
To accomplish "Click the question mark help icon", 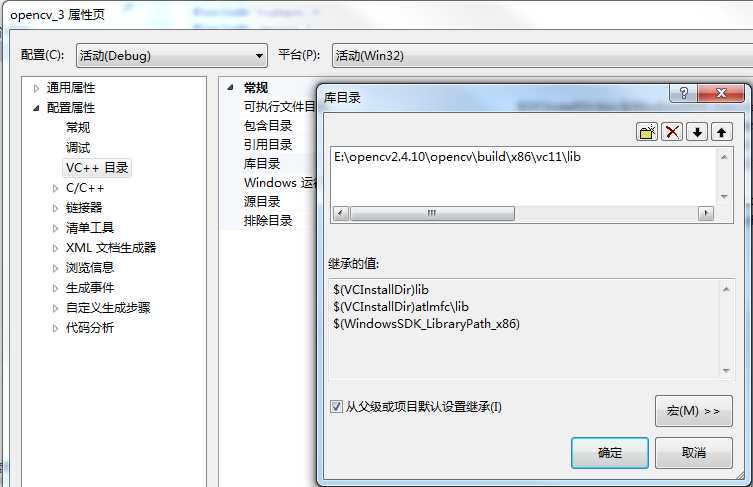I will pos(684,93).
